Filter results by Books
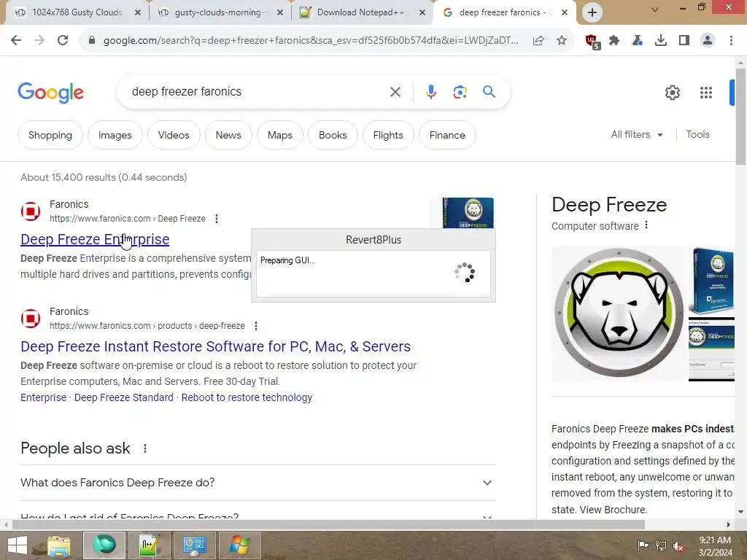 (x=333, y=135)
